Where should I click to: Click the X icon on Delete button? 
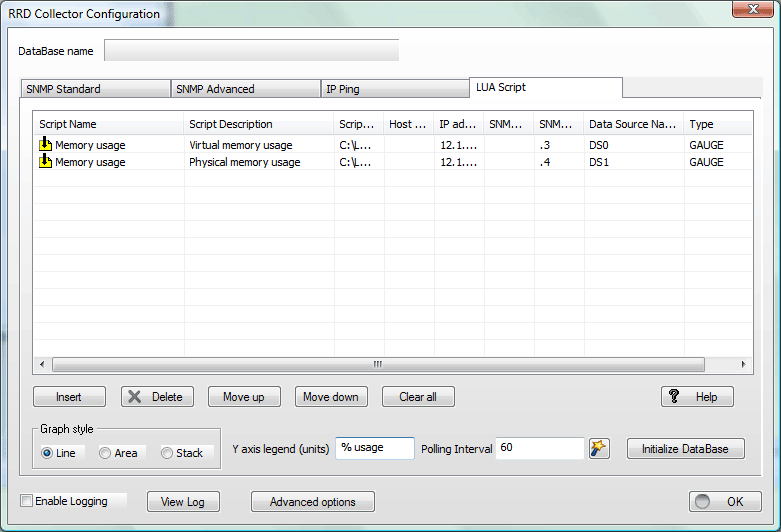[x=134, y=397]
